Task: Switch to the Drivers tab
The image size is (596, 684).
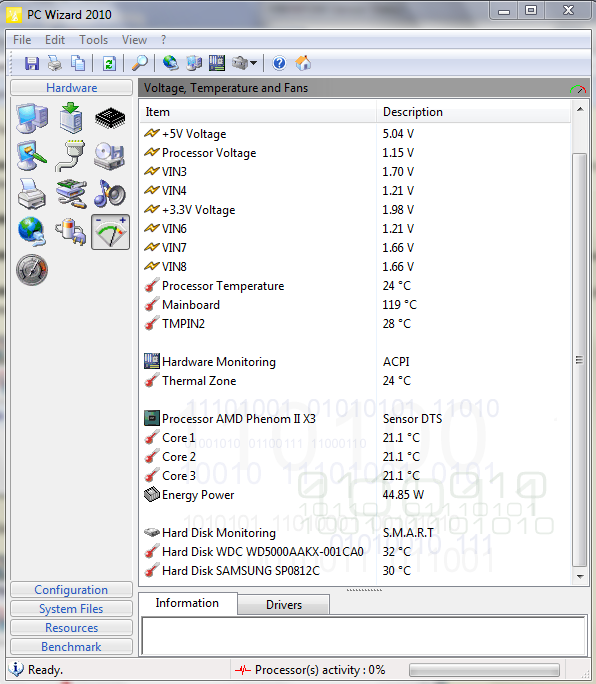Action: [x=284, y=605]
